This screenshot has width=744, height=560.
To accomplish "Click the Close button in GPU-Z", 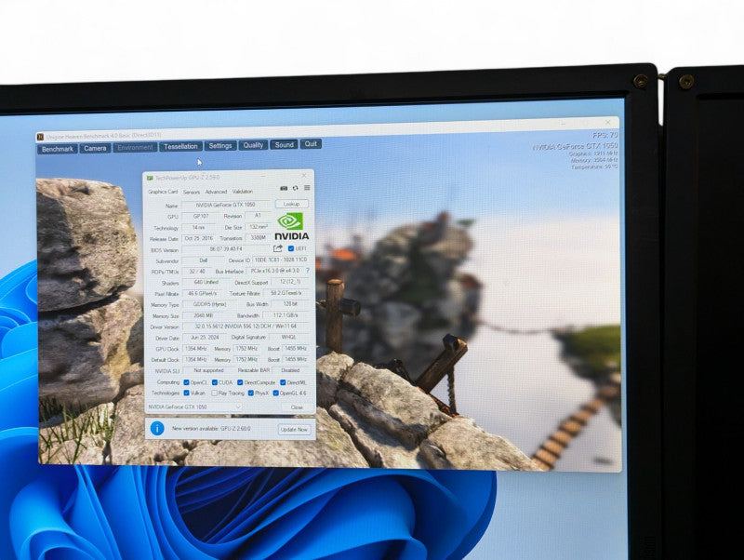I will [x=297, y=407].
